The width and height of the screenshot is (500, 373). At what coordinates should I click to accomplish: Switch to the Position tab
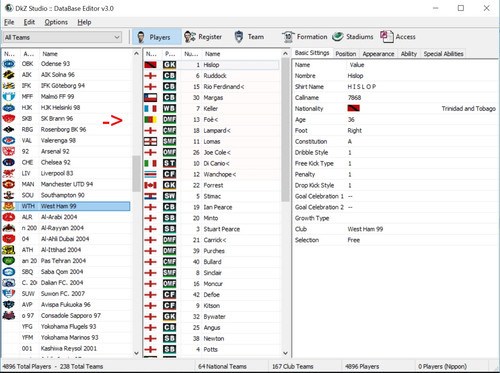pos(346,54)
